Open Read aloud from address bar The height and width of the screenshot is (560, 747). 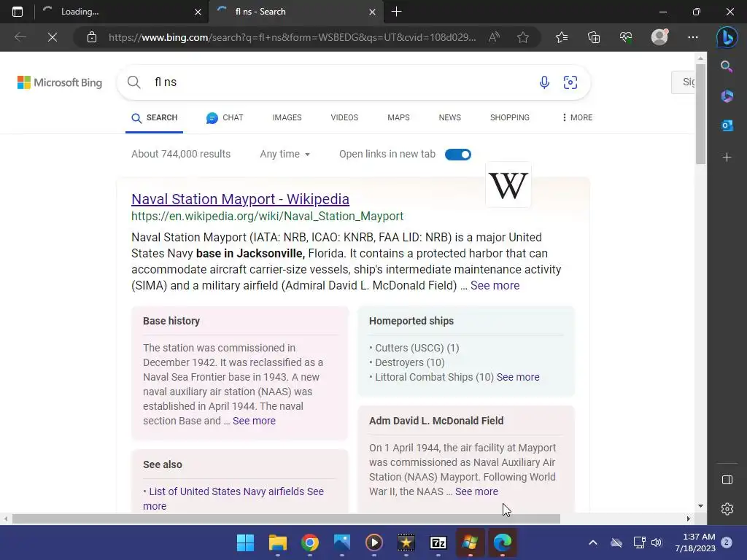pyautogui.click(x=494, y=37)
